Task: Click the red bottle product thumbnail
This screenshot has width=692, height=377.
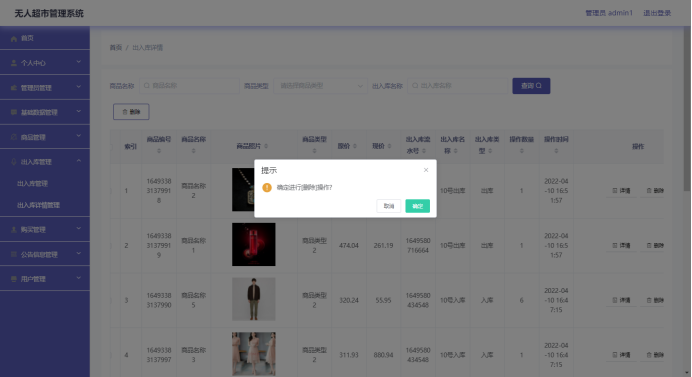Action: (254, 245)
